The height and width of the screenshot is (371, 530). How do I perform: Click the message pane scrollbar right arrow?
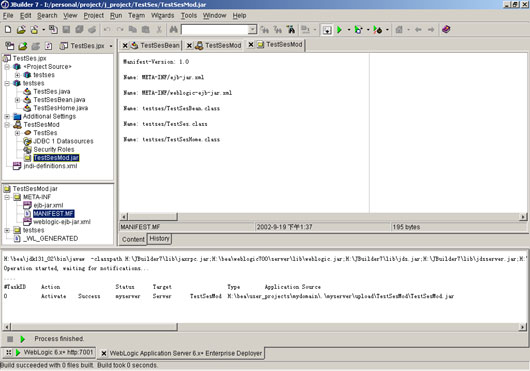(523, 327)
